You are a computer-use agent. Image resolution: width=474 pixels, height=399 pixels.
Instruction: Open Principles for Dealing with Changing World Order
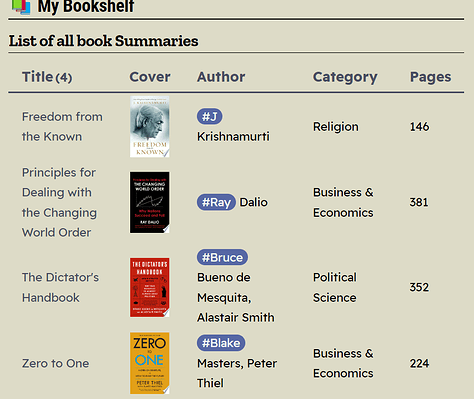[x=59, y=202]
